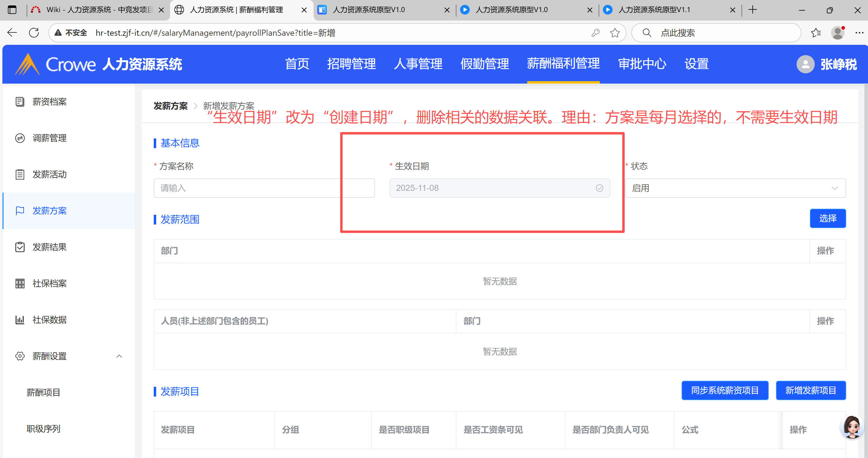
Task: Focus the 方案名称 input field
Action: pyautogui.click(x=248, y=188)
